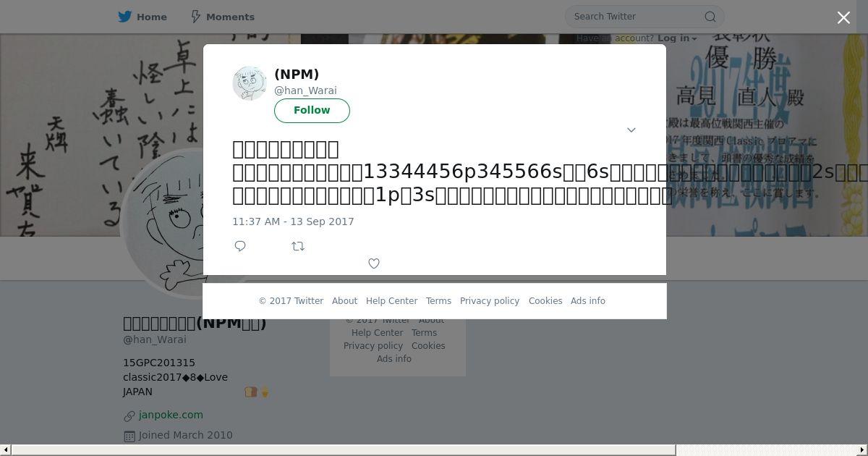The image size is (868, 456).
Task: Click the tweet timestamp 11:37 AM - 13 Sep 2017
Action: click(293, 221)
